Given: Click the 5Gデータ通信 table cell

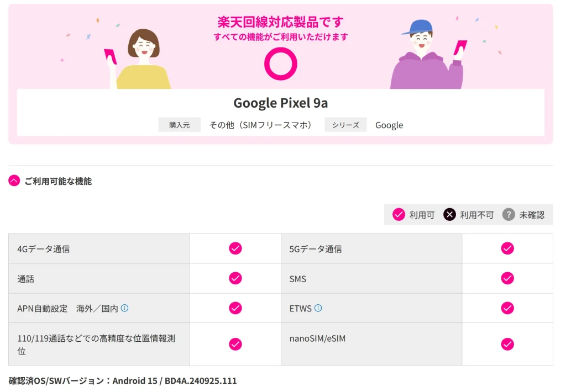Looking at the screenshot, I should click(371, 248).
